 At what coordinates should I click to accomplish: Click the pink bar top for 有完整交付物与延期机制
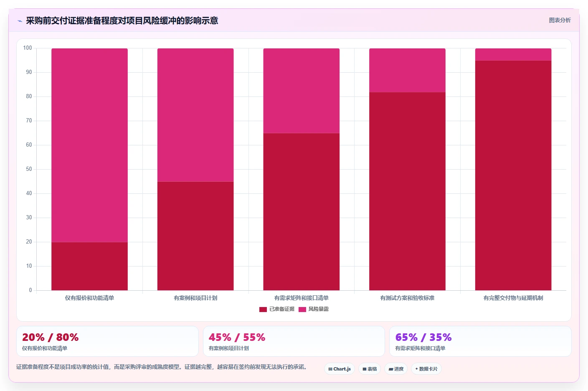(513, 54)
